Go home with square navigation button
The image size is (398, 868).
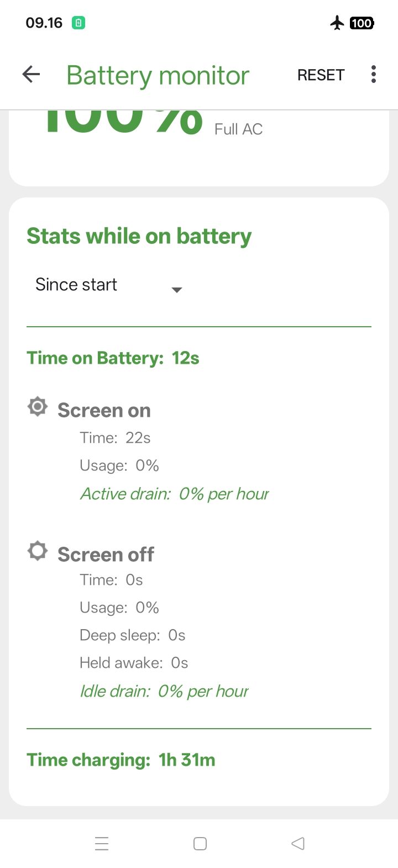click(200, 843)
